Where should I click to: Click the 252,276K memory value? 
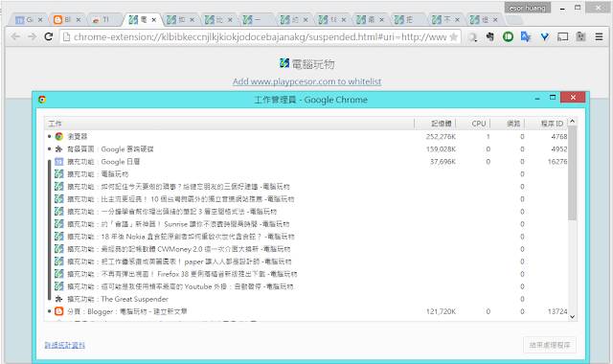point(441,136)
